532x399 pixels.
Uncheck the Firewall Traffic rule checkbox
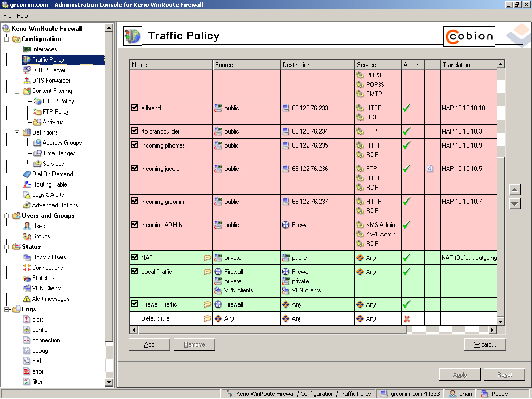(135, 304)
